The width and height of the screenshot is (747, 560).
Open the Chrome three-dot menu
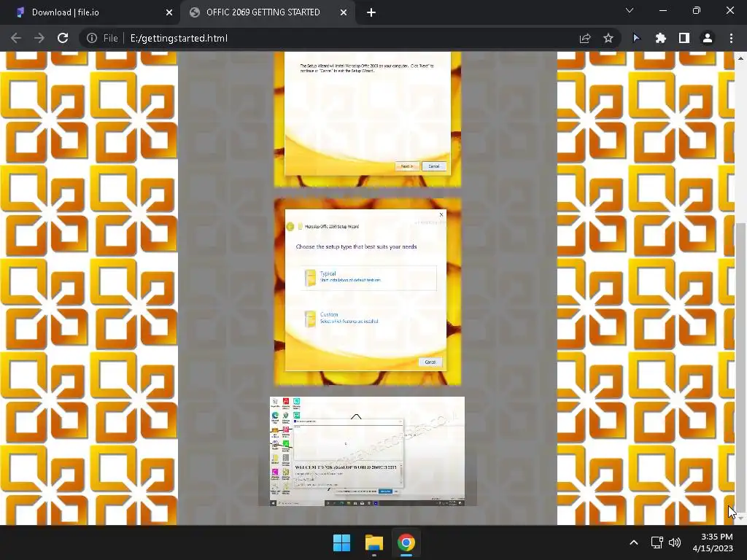coord(731,38)
